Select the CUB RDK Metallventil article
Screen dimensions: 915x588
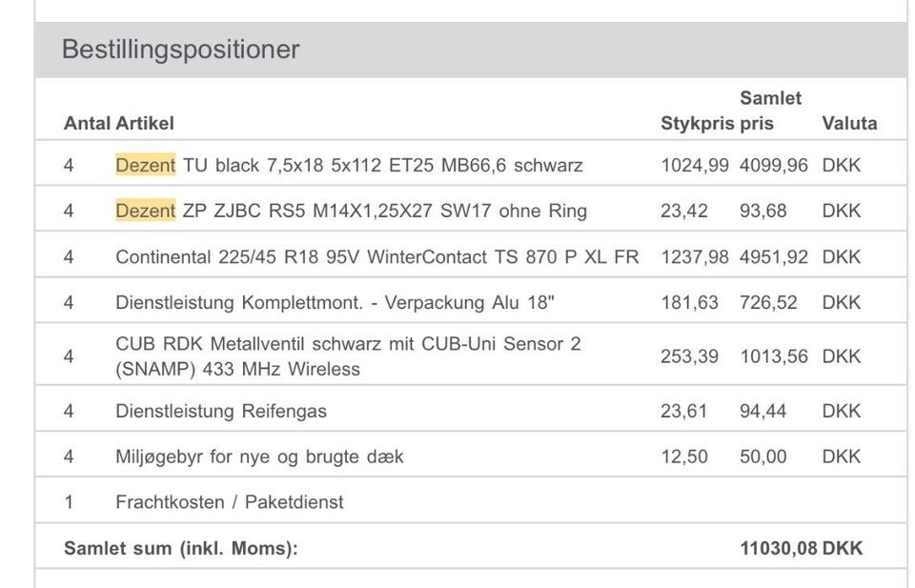tap(348, 355)
